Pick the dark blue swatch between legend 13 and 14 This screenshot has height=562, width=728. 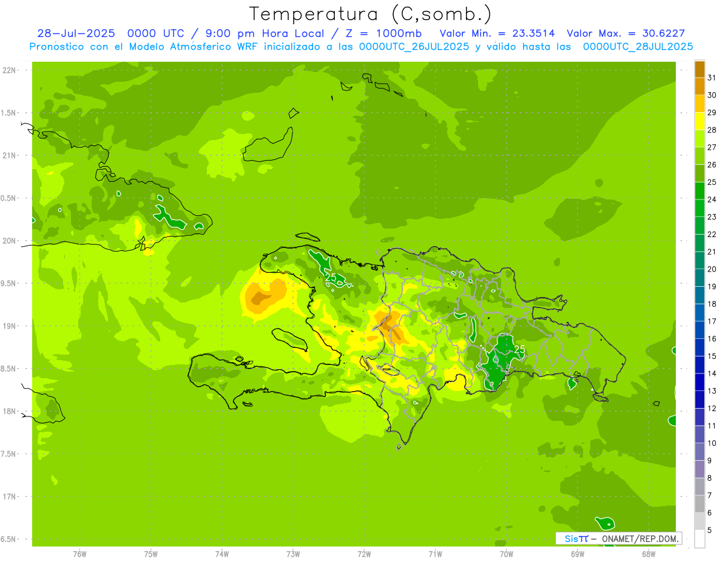pos(699,383)
